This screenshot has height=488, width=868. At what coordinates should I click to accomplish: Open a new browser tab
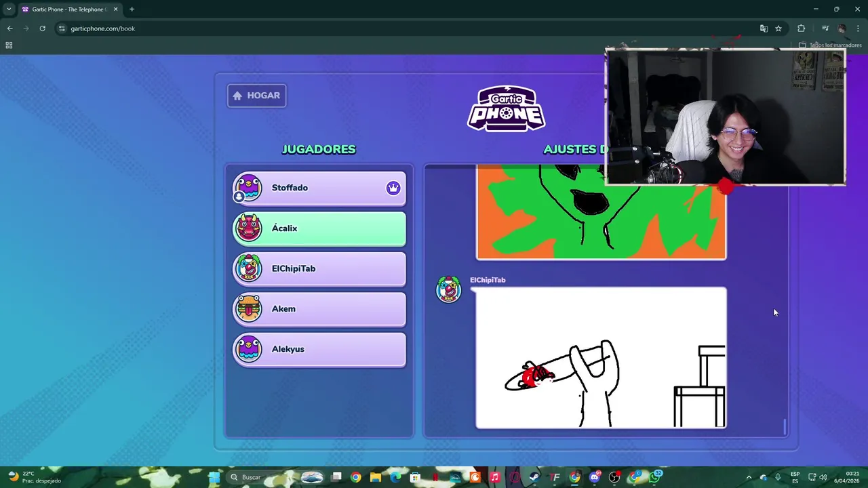[132, 9]
